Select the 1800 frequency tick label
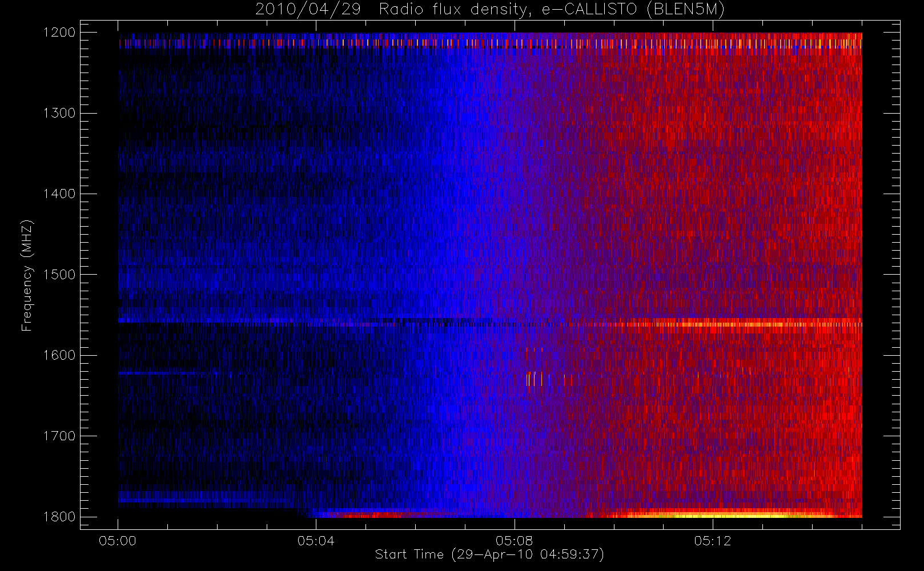924x571 pixels. click(x=59, y=517)
